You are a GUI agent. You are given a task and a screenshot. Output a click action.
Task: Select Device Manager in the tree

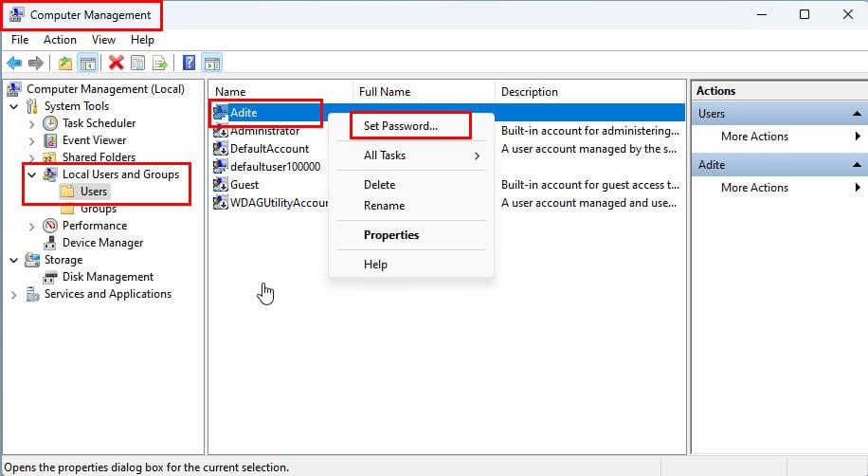[x=102, y=243]
